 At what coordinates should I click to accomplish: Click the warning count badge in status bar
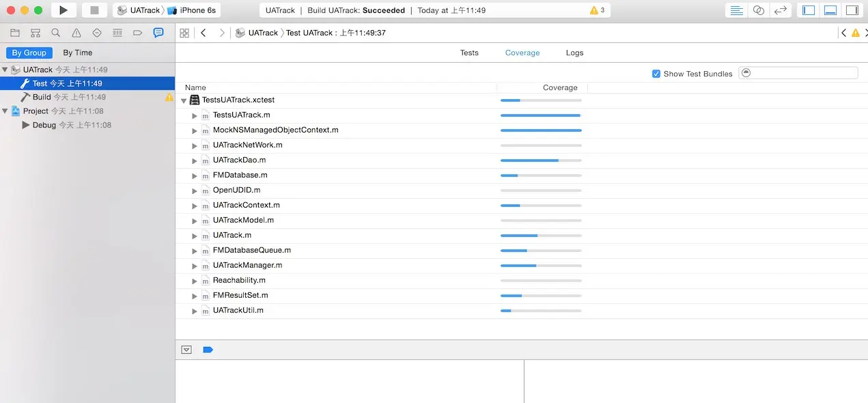pyautogui.click(x=597, y=10)
